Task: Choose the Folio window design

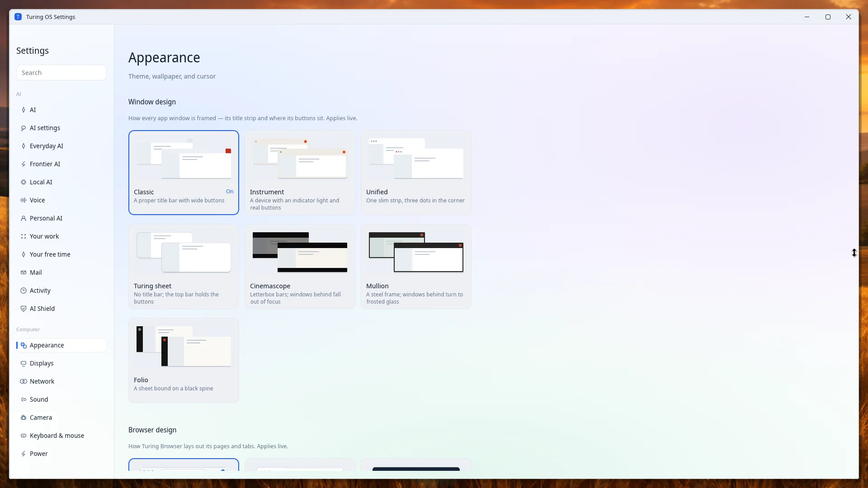Action: [184, 361]
